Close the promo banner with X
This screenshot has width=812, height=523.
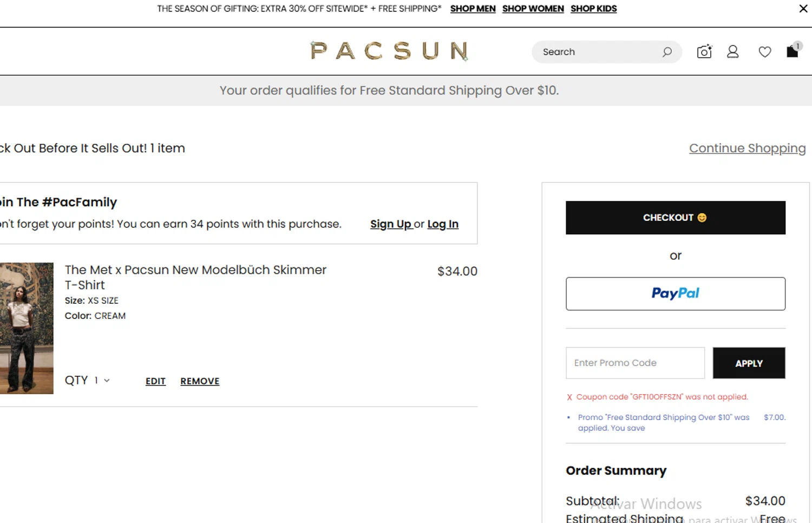pyautogui.click(x=803, y=9)
